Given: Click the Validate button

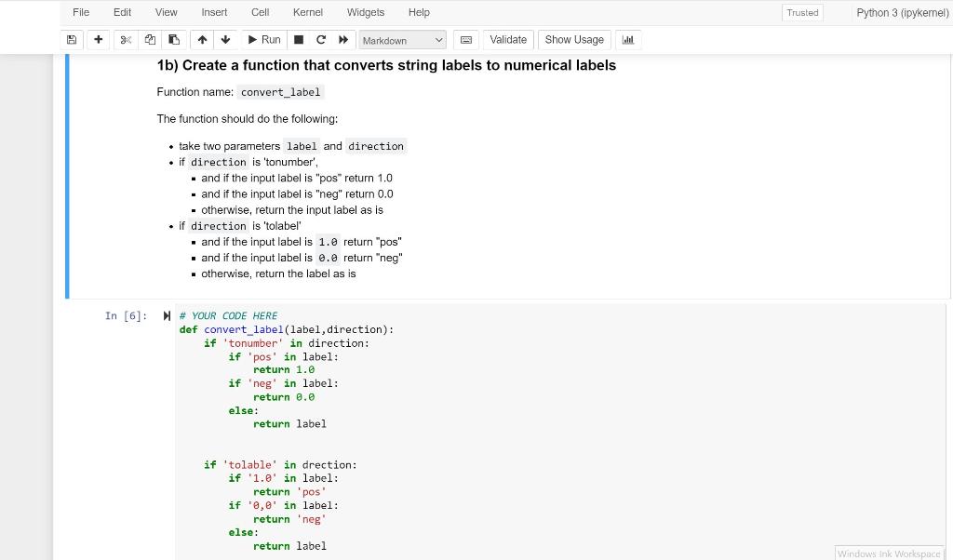Looking at the screenshot, I should click(508, 40).
